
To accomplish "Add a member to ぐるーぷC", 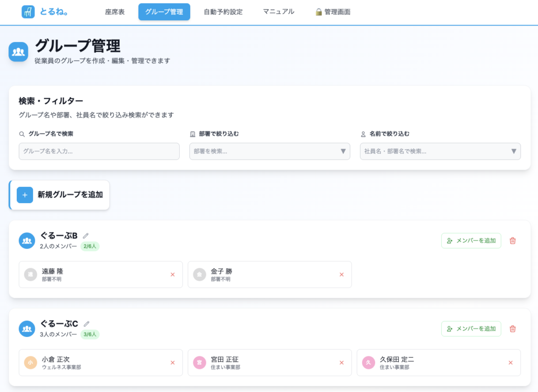I will coord(471,329).
